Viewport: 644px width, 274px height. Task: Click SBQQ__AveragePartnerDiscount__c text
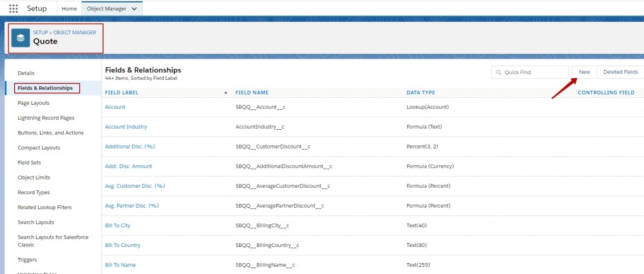pyautogui.click(x=279, y=206)
